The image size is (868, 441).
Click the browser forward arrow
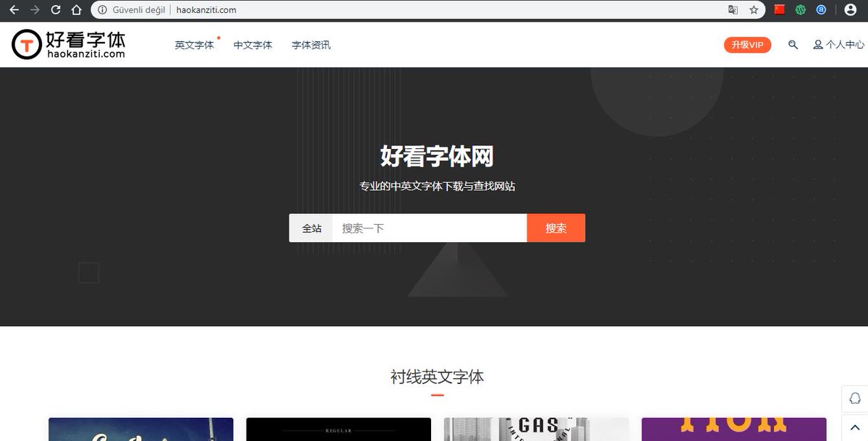[35, 10]
